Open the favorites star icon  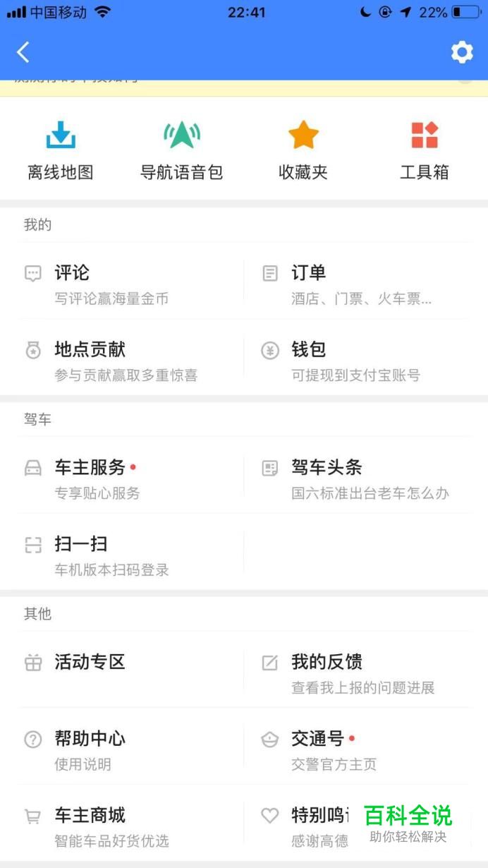[x=303, y=135]
